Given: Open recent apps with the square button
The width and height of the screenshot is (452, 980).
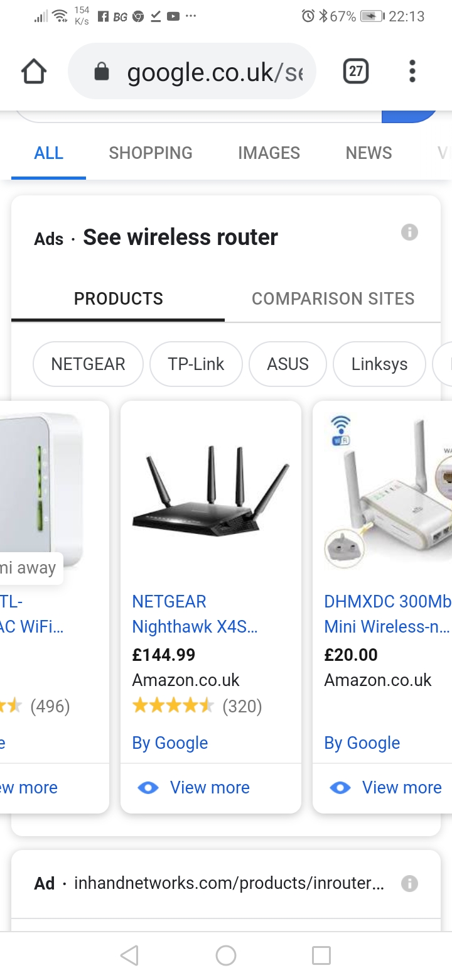Looking at the screenshot, I should [x=321, y=955].
